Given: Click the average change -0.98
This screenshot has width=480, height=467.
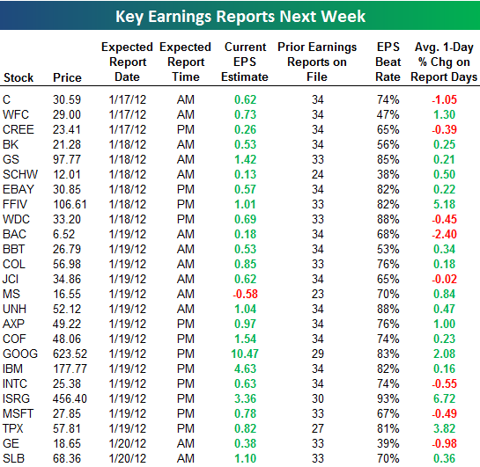Looking at the screenshot, I should pyautogui.click(x=444, y=444).
